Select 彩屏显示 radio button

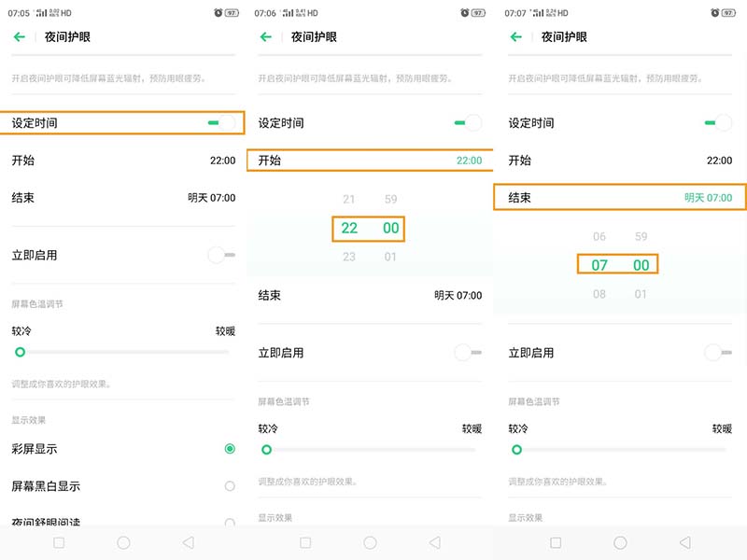point(230,449)
